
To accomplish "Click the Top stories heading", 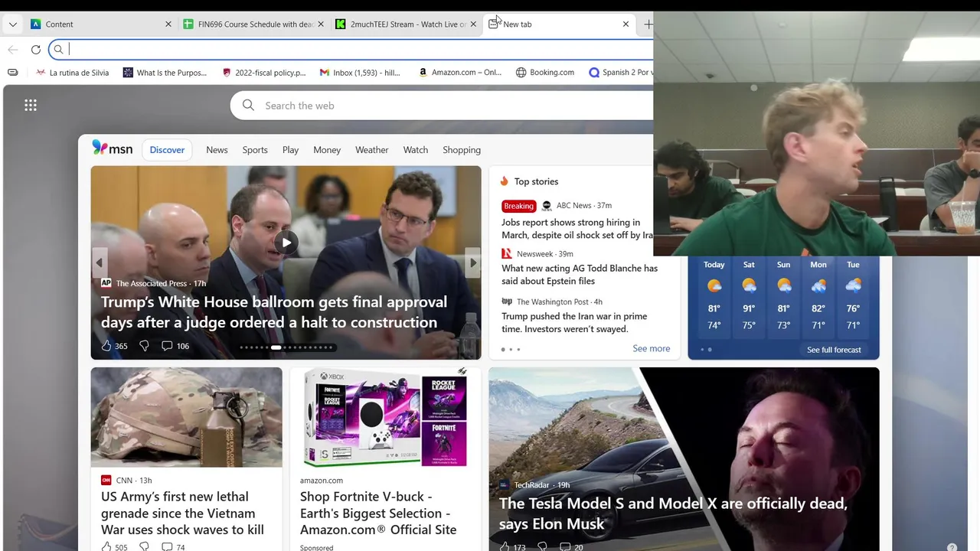I will (x=536, y=181).
